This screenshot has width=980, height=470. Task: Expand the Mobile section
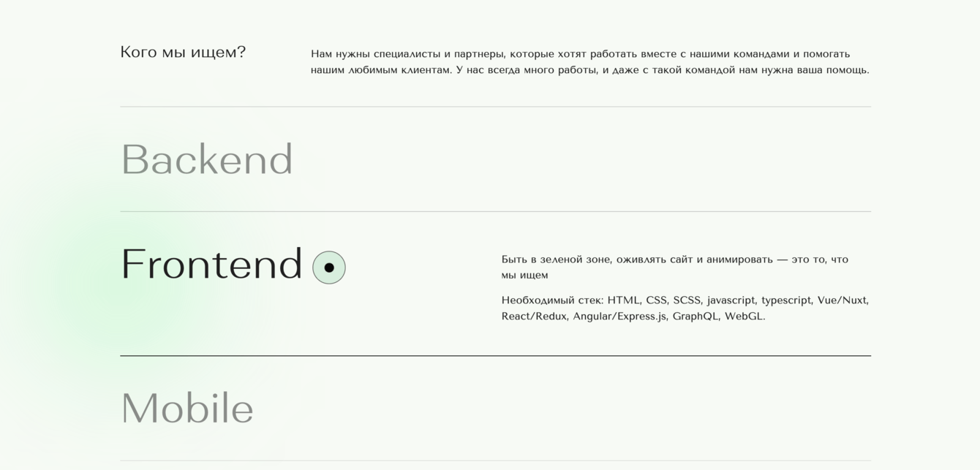[187, 408]
